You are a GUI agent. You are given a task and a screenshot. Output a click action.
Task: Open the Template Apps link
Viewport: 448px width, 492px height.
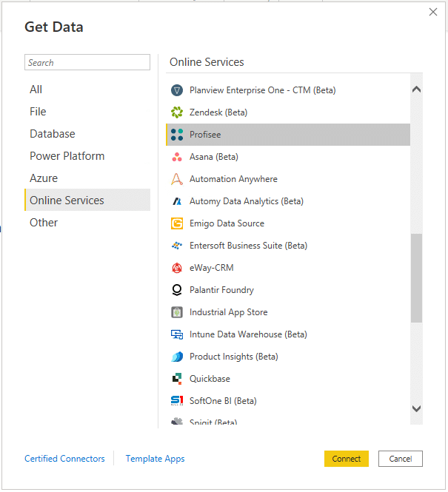155,459
